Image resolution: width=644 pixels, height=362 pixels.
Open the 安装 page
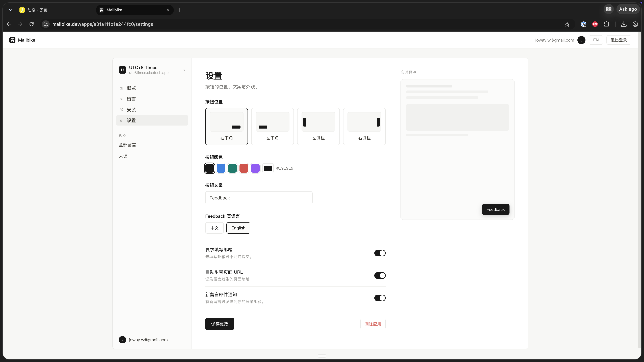tap(152, 110)
